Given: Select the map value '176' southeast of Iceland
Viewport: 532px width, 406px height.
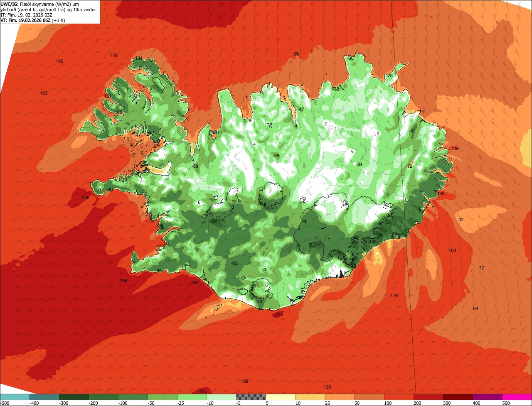Looking at the screenshot, I should point(394,296).
